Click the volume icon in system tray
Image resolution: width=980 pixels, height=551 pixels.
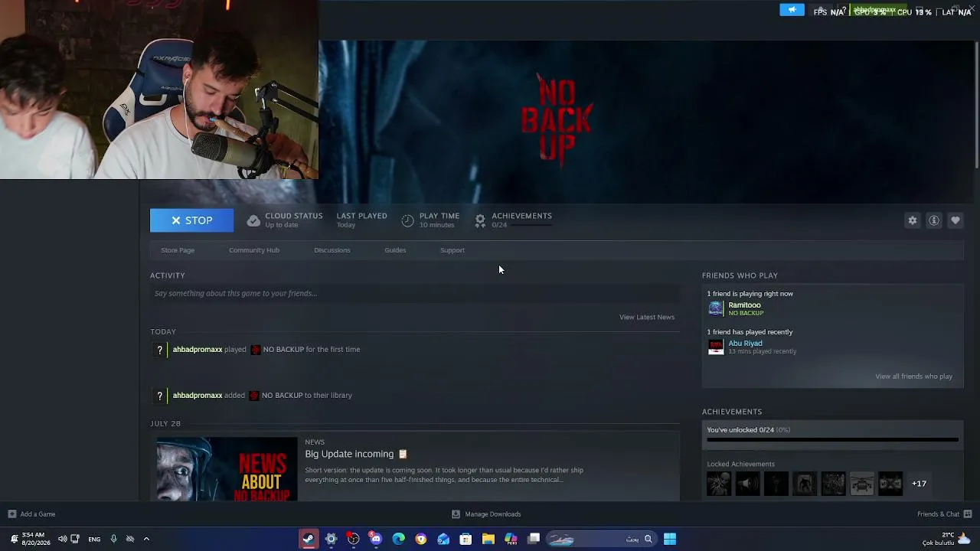[62, 539]
